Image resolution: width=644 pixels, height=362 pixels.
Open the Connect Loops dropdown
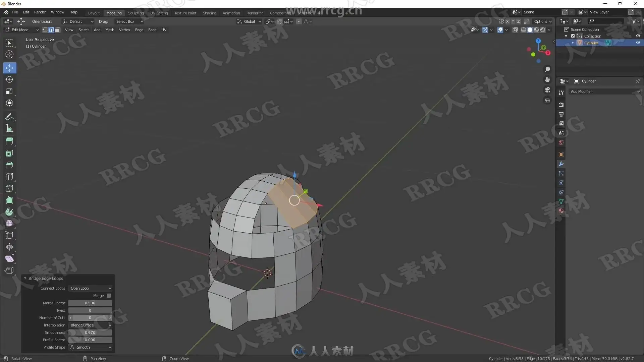coord(90,288)
